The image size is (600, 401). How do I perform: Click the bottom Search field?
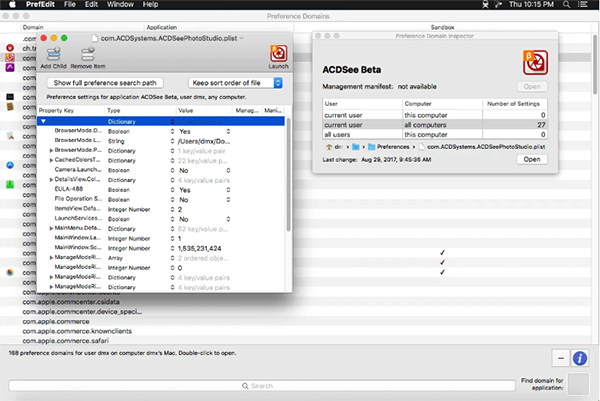(262, 386)
